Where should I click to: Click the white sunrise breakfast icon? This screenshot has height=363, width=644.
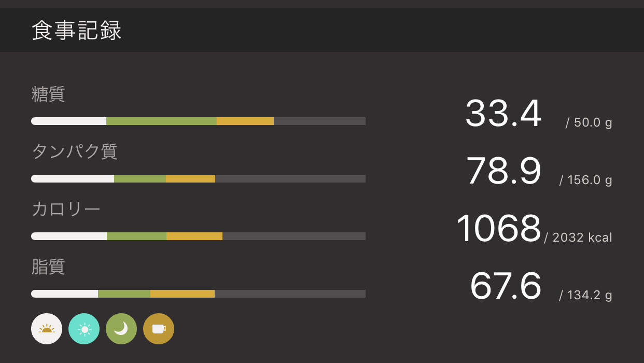pos(47,329)
